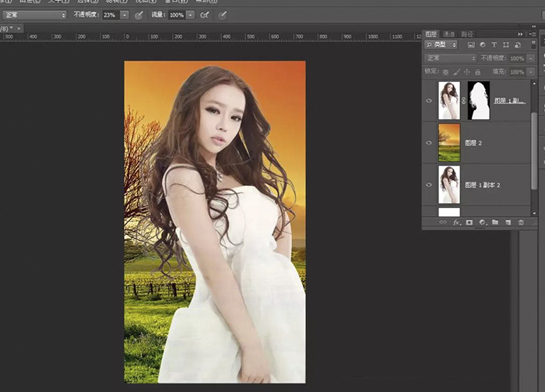Toggle visibility of top masked layer
Viewport: 545px width, 392px height.
429,100
